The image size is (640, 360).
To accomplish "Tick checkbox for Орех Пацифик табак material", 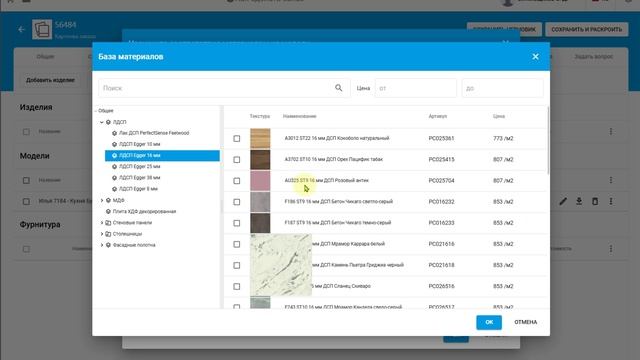I will (x=237, y=160).
